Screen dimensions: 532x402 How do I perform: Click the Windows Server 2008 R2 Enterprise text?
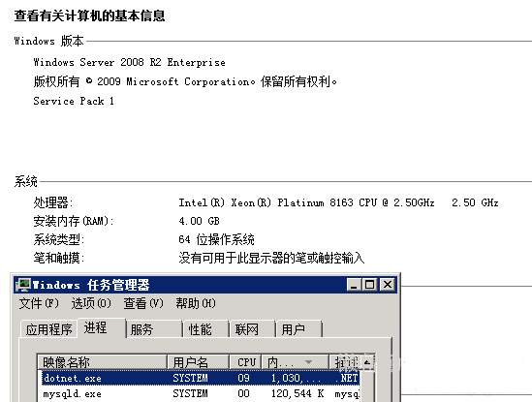tap(129, 62)
